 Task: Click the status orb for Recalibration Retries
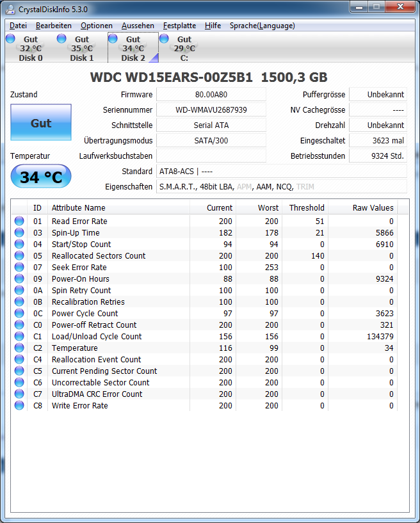coord(19,302)
